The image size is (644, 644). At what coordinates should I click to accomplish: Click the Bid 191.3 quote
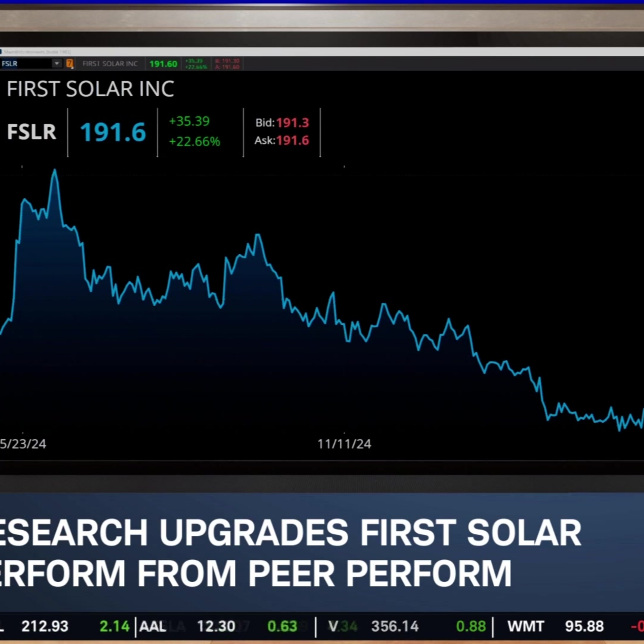tap(282, 123)
